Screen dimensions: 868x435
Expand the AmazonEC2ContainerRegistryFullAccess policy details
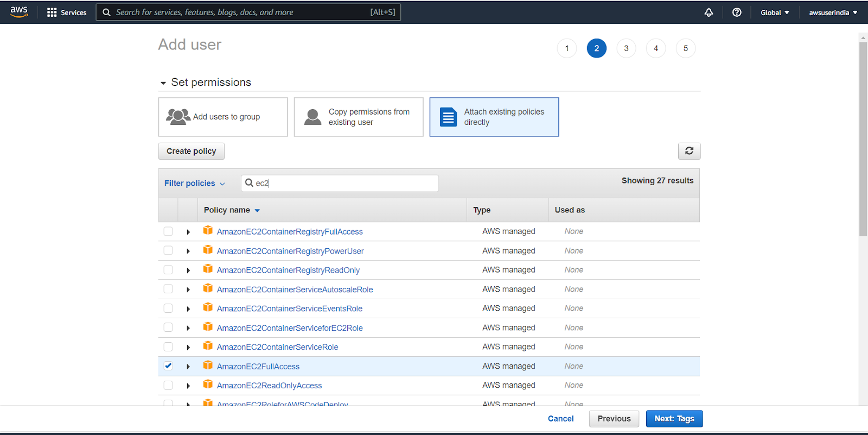188,232
